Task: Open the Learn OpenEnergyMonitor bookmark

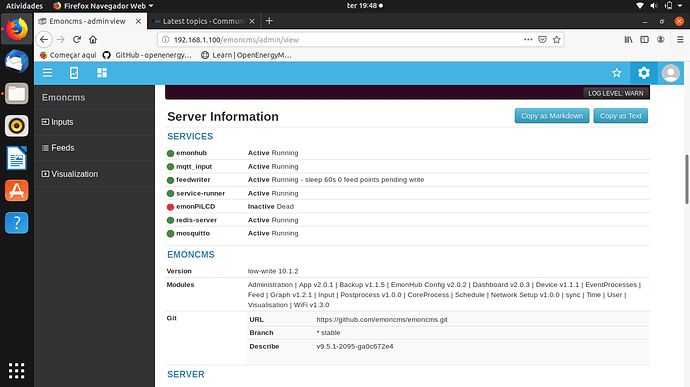Action: point(246,55)
